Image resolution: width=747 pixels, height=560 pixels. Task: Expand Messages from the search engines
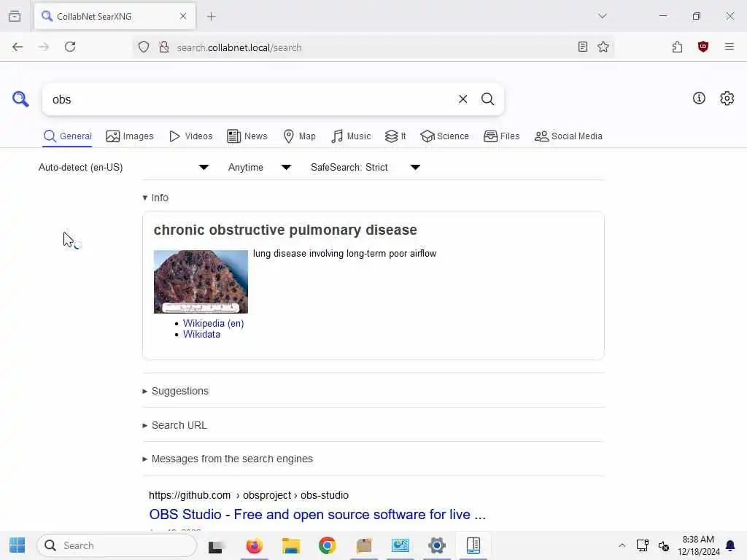tap(228, 459)
